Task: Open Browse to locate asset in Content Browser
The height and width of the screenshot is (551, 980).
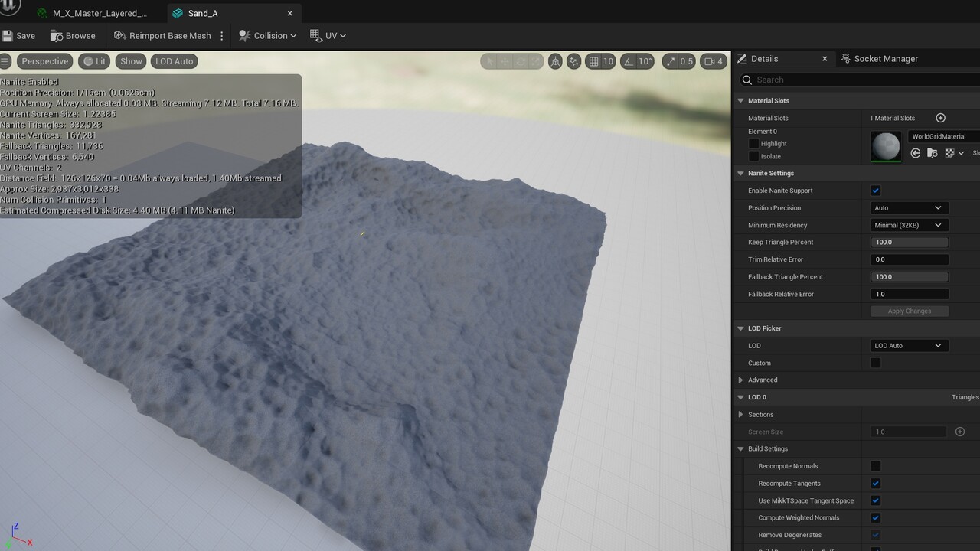Action: click(73, 35)
